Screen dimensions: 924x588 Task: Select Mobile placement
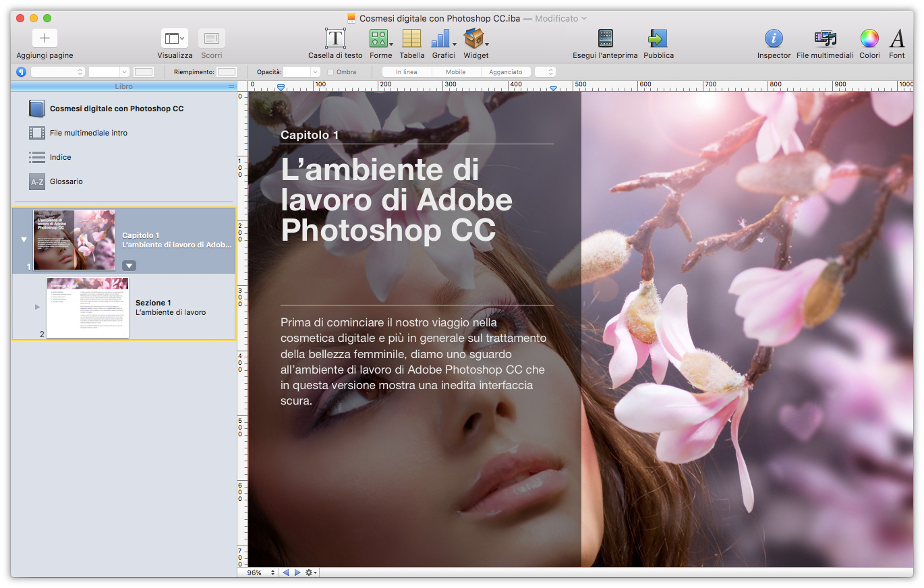click(x=455, y=71)
